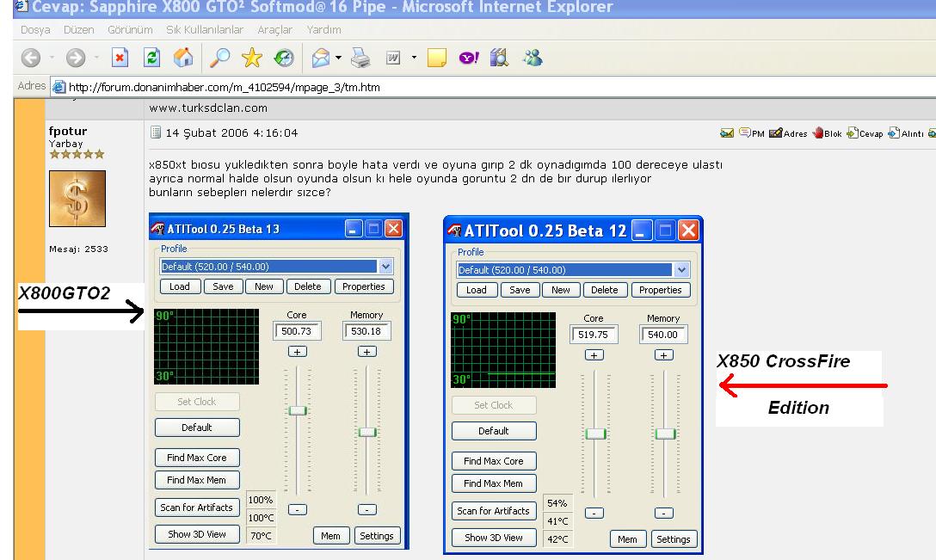Click Scan for Artifacts in Beta 13 window
This screenshot has width=936, height=560.
pyautogui.click(x=197, y=508)
